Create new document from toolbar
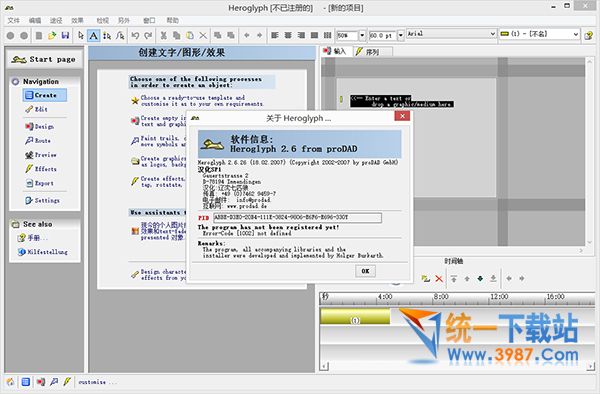 coord(39,36)
